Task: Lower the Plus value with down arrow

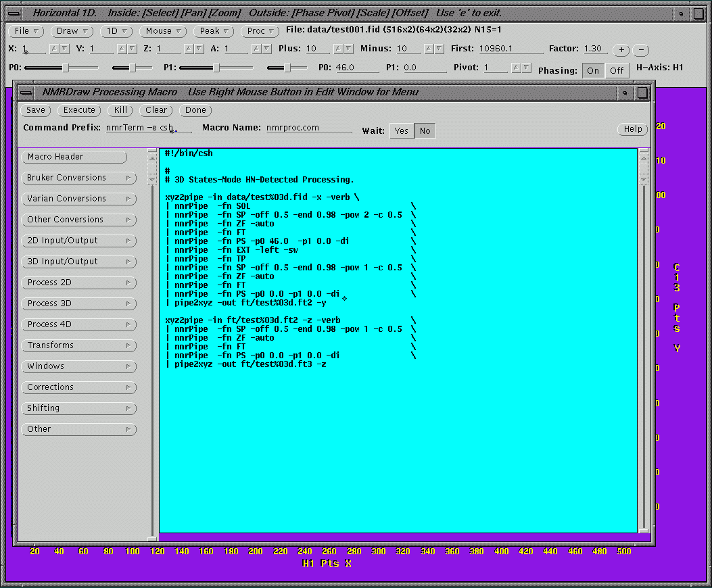Action: (348, 48)
